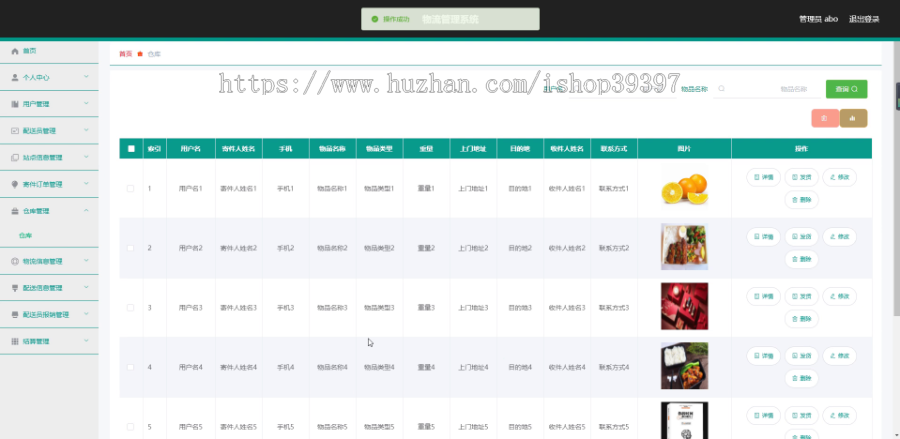Click 发货 for row 用户名1
Viewport: 900px width, 439px height.
tap(802, 177)
